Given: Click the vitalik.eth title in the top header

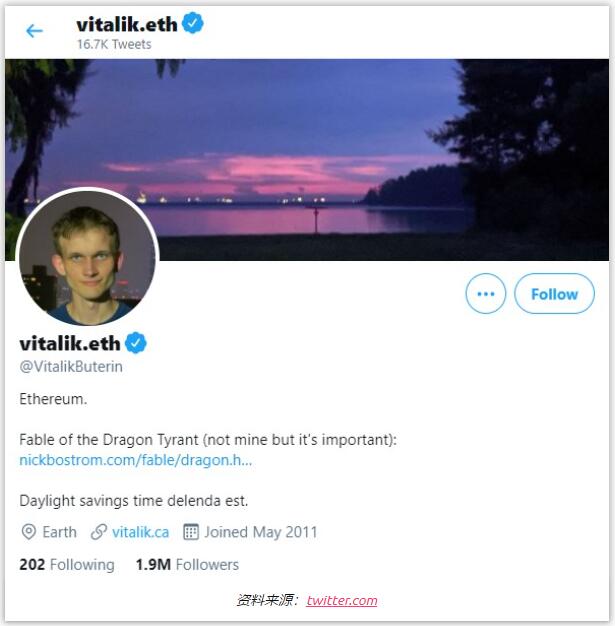Looking at the screenshot, I should point(126,23).
